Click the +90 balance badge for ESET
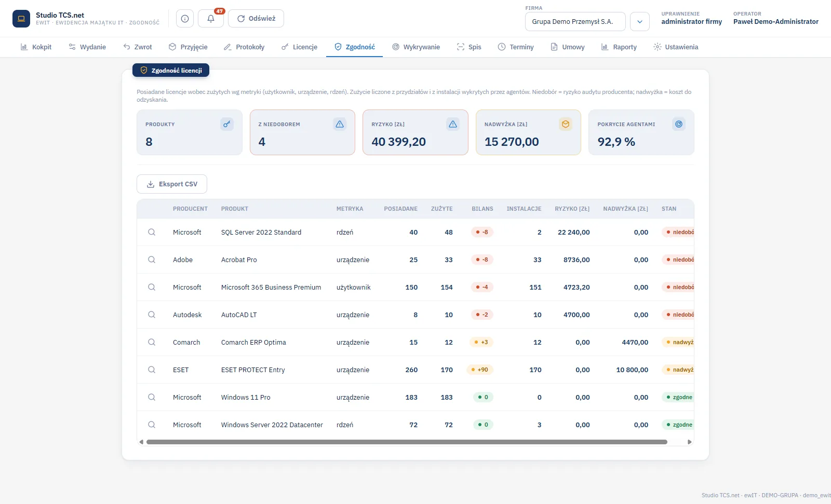The image size is (831, 504). coord(480,370)
